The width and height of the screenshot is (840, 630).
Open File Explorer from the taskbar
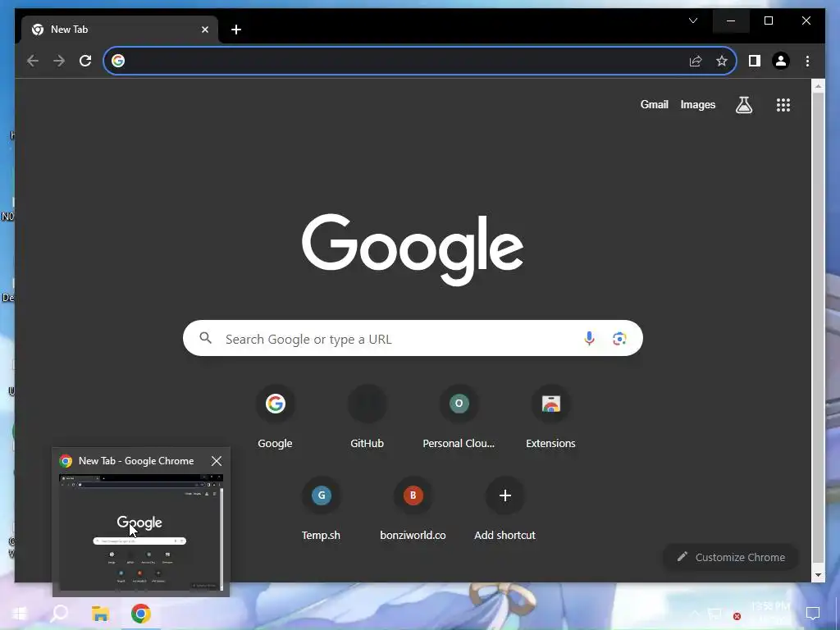tap(100, 614)
